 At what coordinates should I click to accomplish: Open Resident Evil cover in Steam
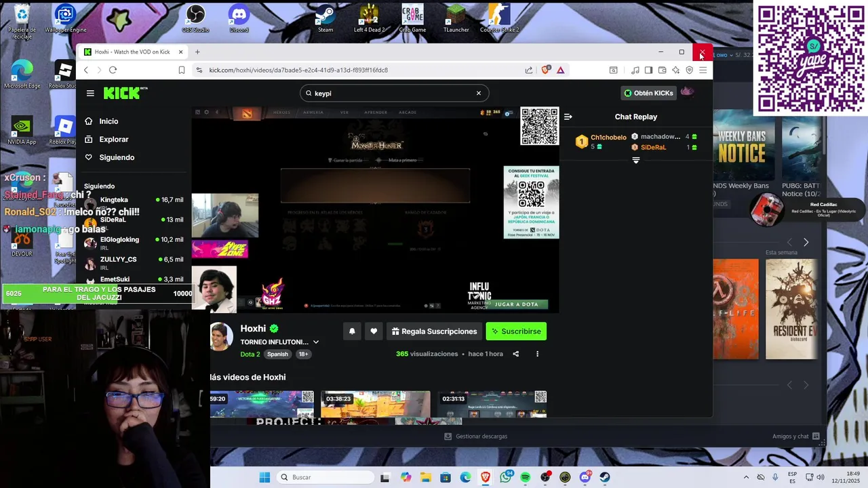pyautogui.click(x=791, y=309)
